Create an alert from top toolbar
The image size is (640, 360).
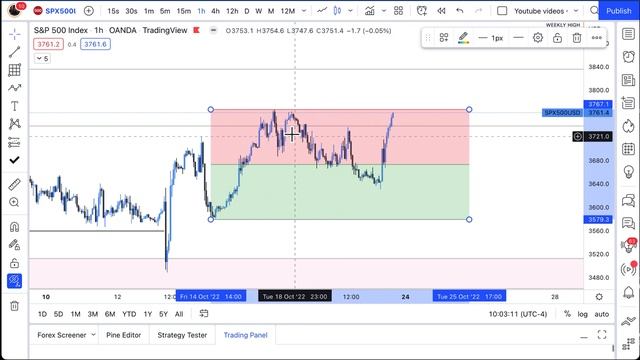[x=422, y=11]
